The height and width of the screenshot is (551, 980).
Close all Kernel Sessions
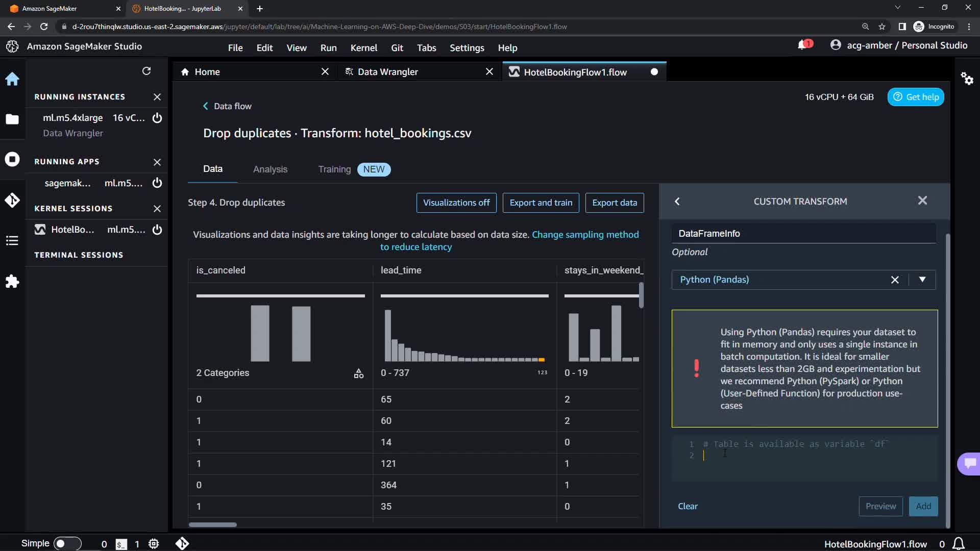click(x=157, y=209)
